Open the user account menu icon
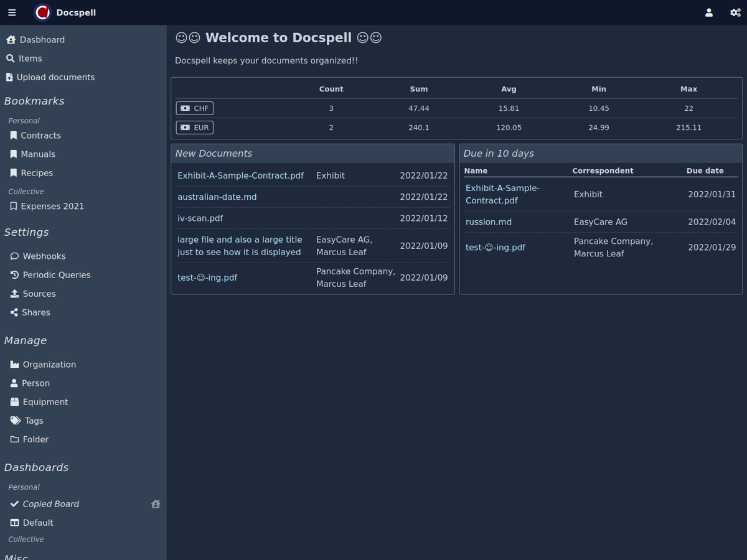Screen dimensions: 747x560 tap(708, 12)
